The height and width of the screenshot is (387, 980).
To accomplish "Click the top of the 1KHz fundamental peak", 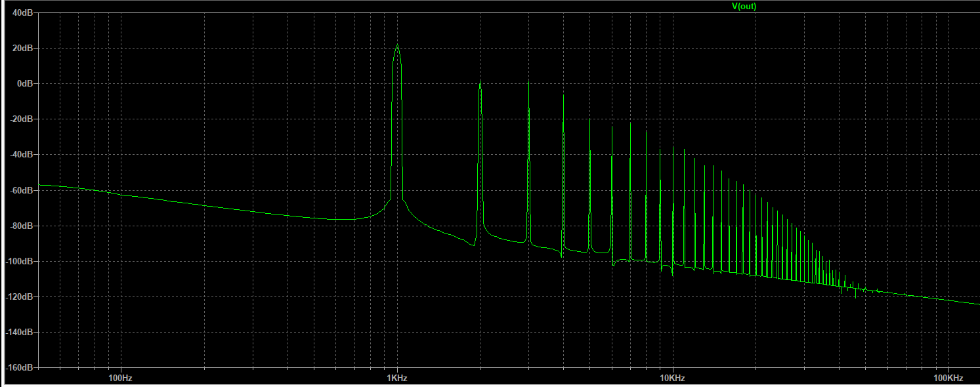I will 396,45.
